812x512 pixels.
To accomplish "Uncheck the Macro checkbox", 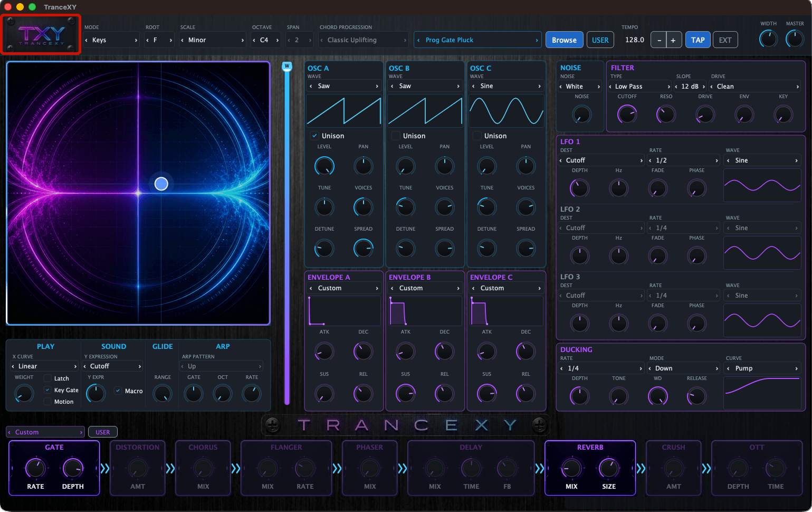I will (118, 391).
